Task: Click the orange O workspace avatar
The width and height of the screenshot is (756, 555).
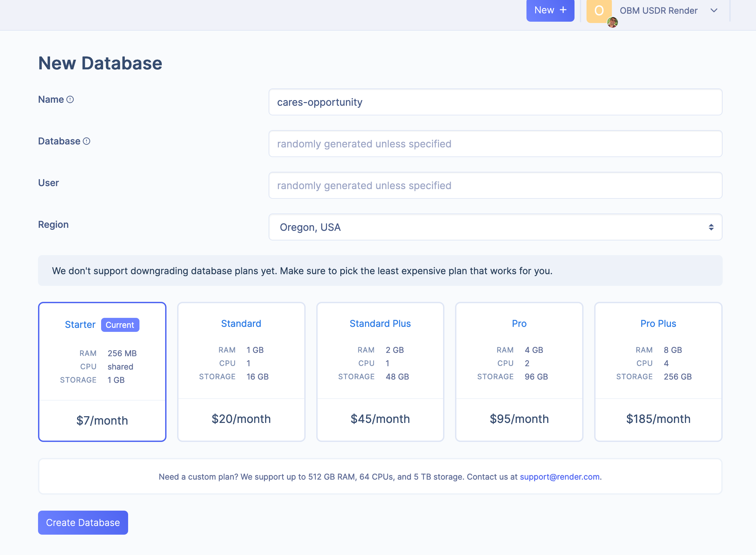Action: pyautogui.click(x=599, y=11)
